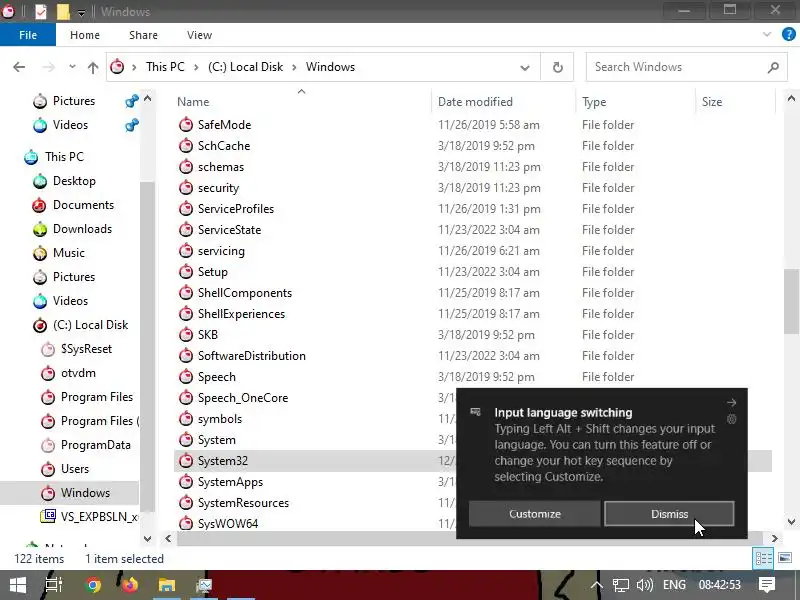Open Music in the navigation pane

[x=68, y=253]
